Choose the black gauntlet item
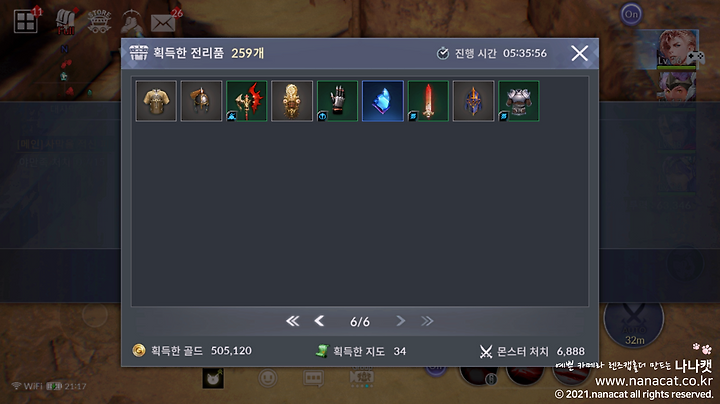The height and width of the screenshot is (404, 720). click(x=337, y=101)
